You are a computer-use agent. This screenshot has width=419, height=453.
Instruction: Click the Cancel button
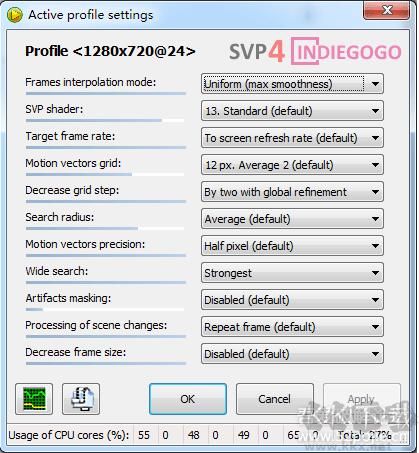(x=275, y=399)
